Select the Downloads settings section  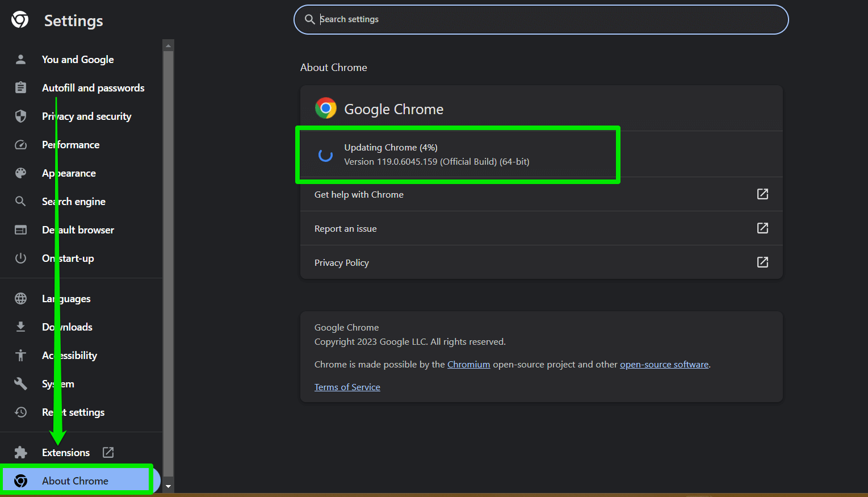click(x=66, y=327)
